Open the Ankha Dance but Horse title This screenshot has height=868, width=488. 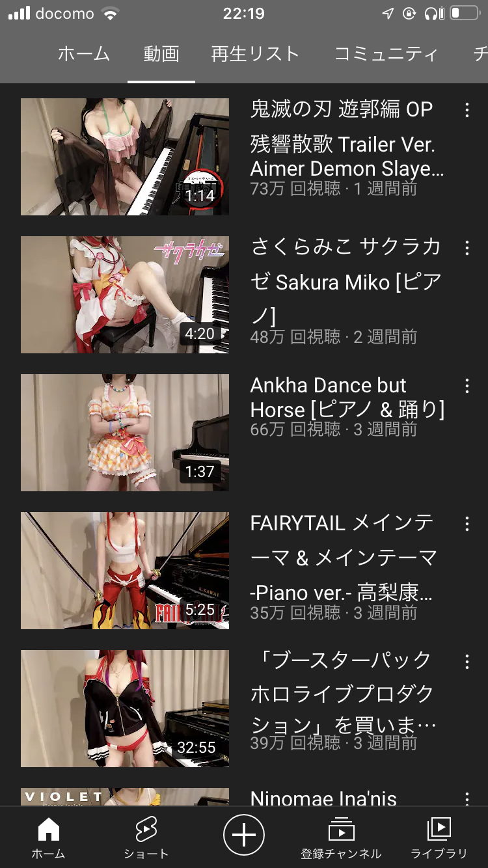[x=347, y=398]
